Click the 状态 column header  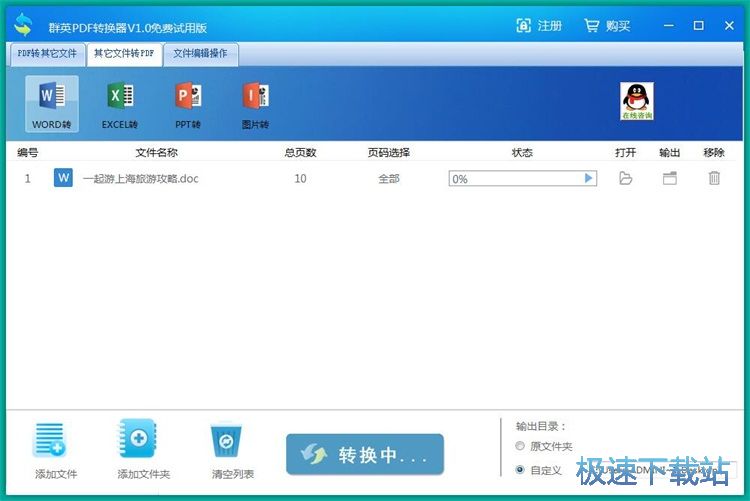522,152
